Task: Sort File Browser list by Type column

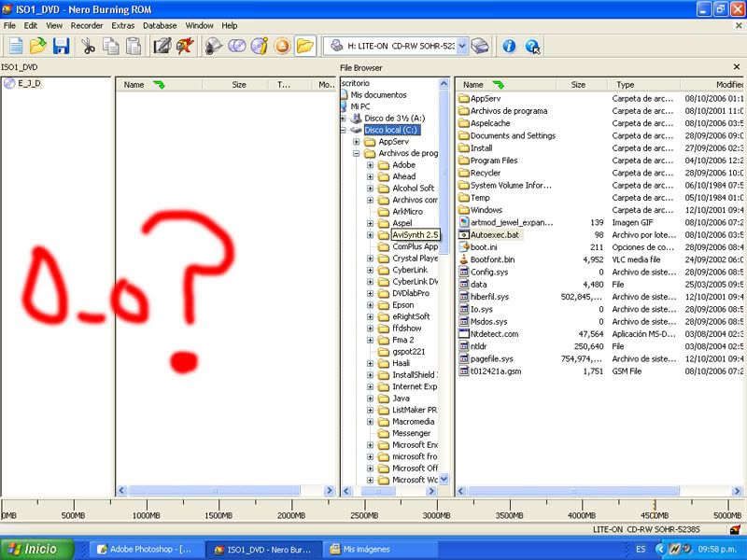Action: tap(644, 85)
